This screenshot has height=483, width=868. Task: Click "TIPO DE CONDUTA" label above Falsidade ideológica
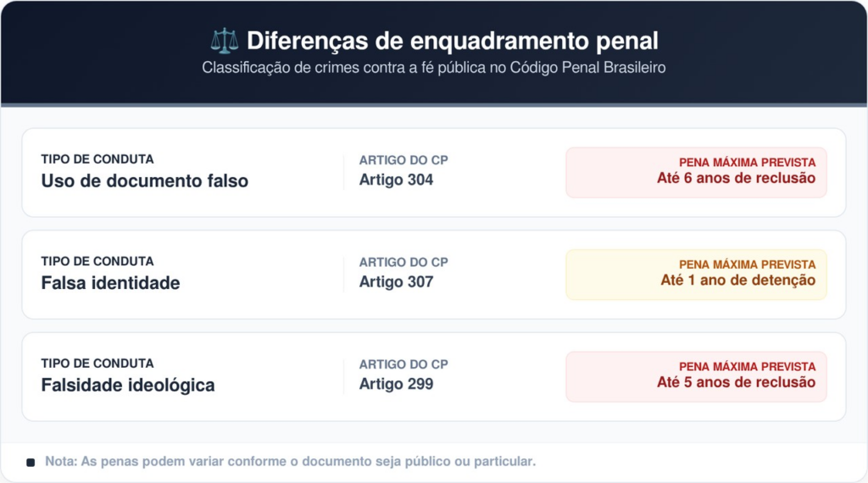[97, 364]
